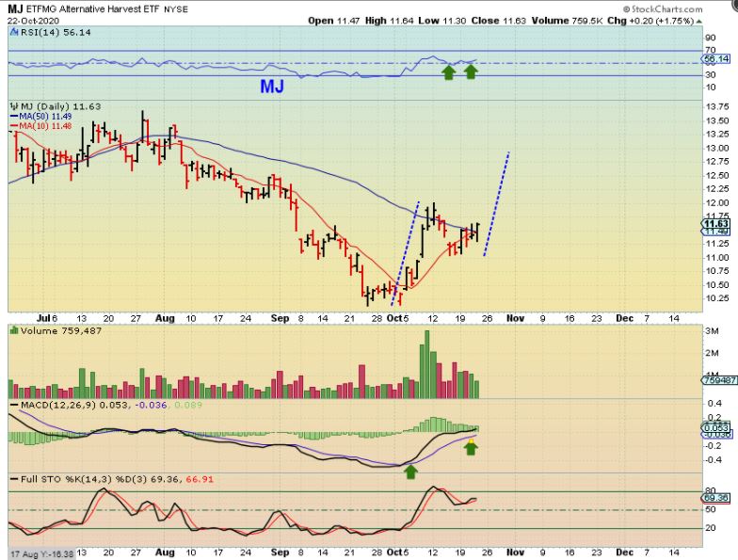738x560 pixels.
Task: Click the Dec label on price panel date axis
Action: 625,318
